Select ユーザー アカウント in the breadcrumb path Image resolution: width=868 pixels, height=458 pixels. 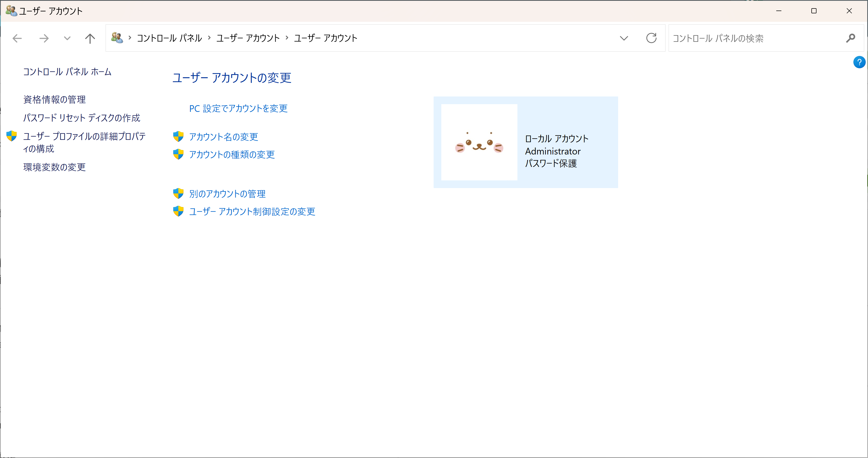(248, 38)
